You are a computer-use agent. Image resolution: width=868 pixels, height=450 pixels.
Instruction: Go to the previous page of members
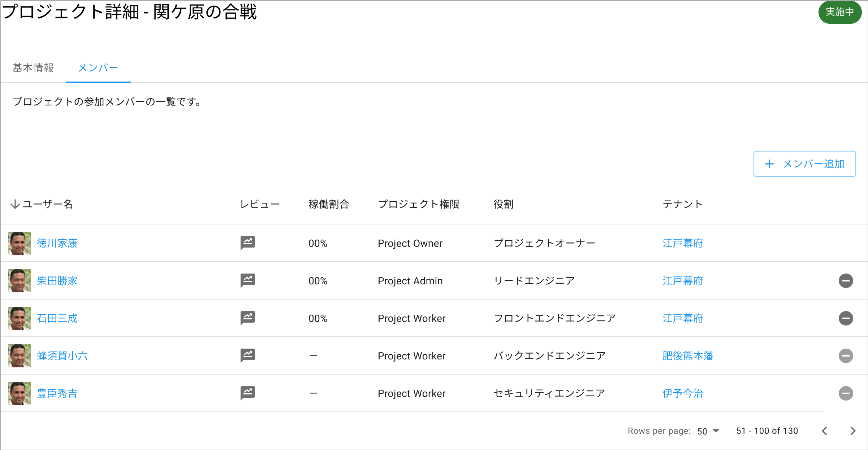click(x=825, y=431)
